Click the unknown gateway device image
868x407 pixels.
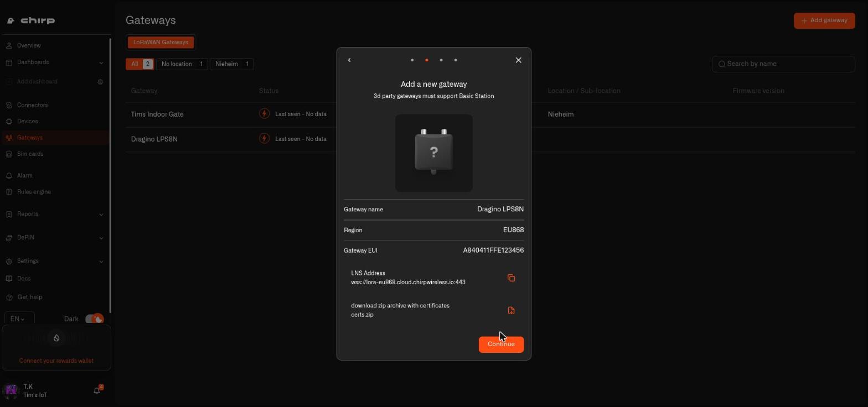pyautogui.click(x=434, y=153)
